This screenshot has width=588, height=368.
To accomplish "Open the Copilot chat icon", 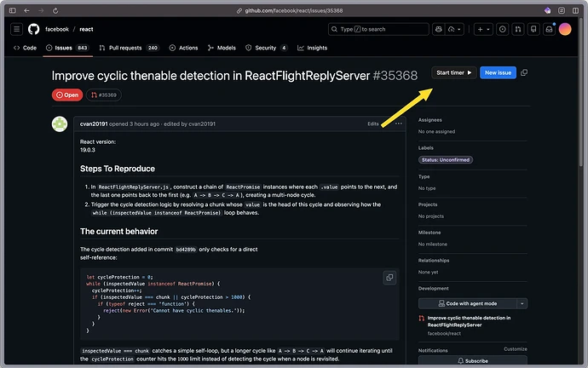I will tap(438, 29).
